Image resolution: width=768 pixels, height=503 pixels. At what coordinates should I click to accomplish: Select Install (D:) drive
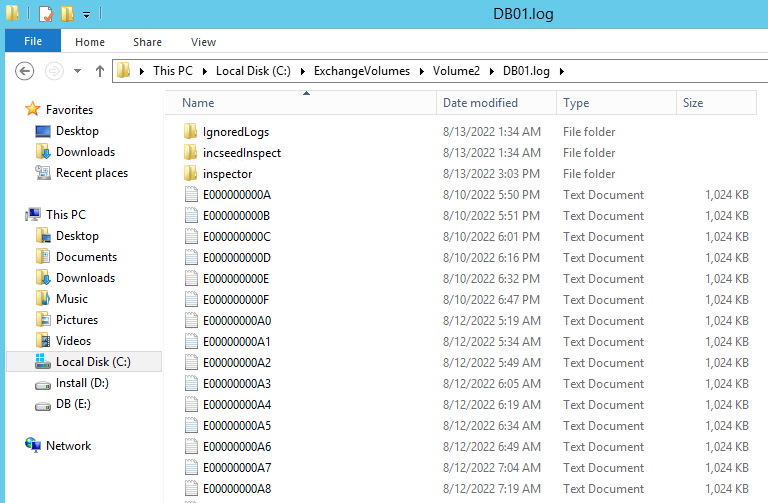[x=82, y=383]
